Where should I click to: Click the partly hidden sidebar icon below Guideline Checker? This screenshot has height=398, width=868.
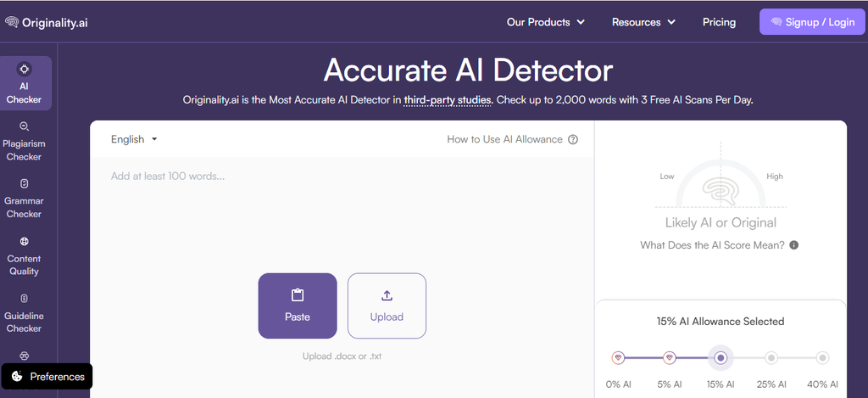[24, 356]
